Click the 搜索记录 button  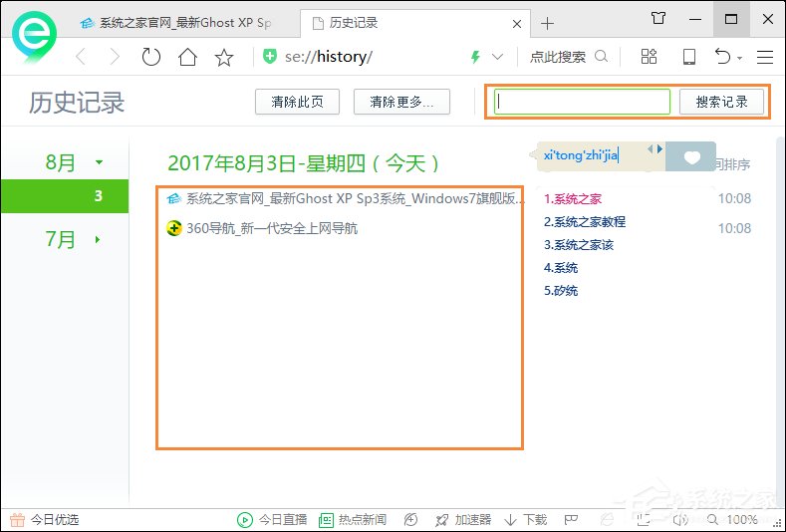[x=721, y=102]
